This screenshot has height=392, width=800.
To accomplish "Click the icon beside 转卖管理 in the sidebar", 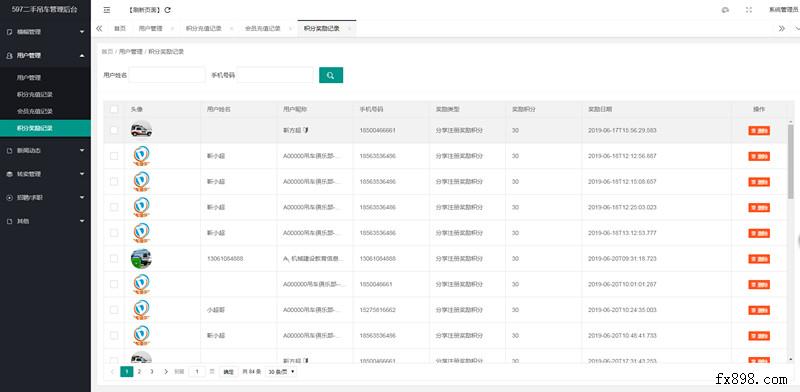I will [x=9, y=174].
